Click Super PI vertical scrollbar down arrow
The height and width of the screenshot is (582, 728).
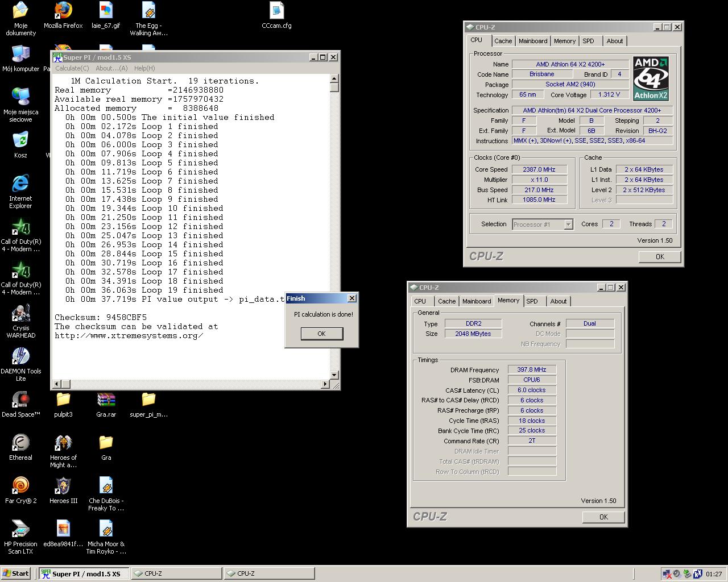[x=334, y=375]
